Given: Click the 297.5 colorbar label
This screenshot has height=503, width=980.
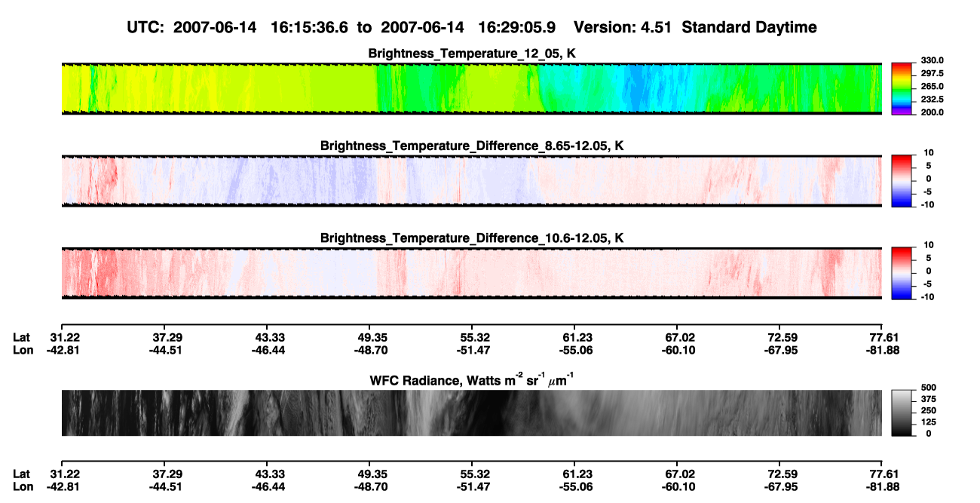Looking at the screenshot, I should click(932, 73).
